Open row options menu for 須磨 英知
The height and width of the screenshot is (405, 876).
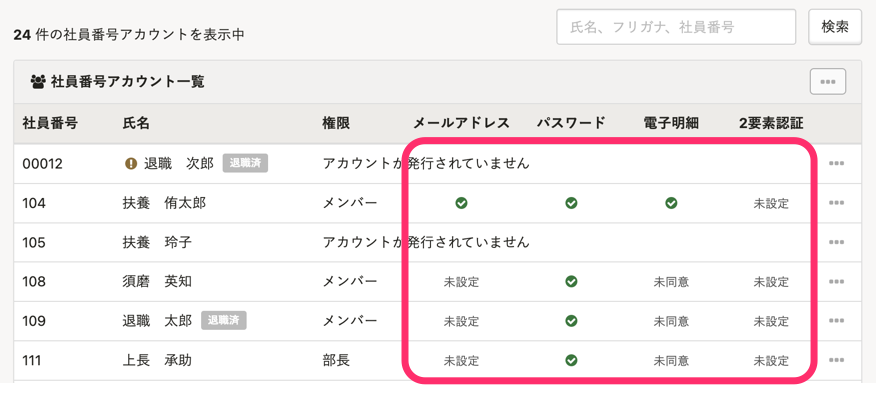[x=836, y=282]
